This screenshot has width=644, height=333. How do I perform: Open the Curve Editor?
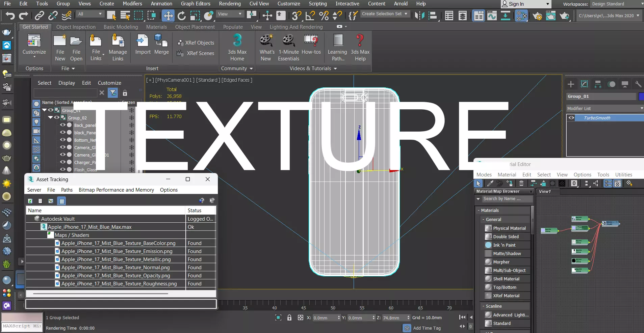[x=492, y=16]
